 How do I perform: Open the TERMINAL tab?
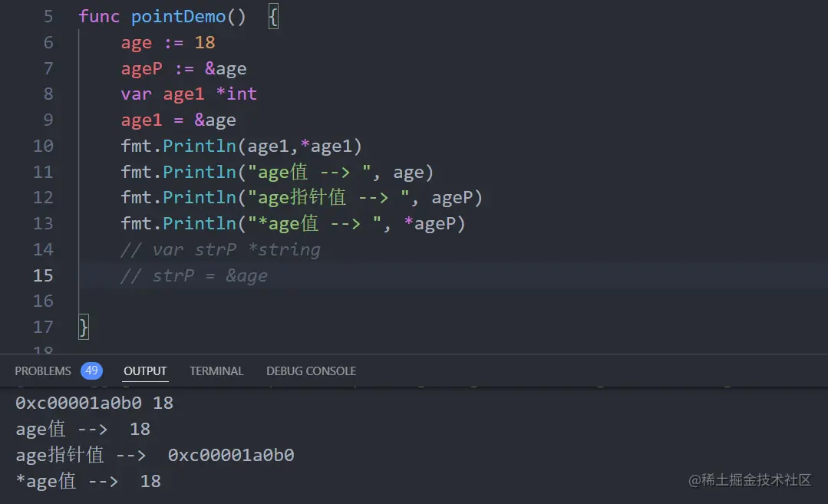(216, 371)
